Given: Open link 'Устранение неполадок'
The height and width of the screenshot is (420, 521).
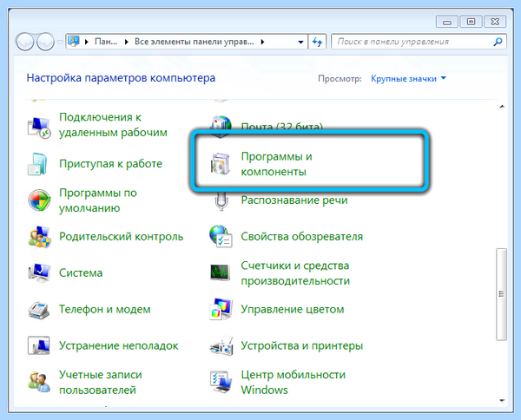Looking at the screenshot, I should [x=119, y=345].
